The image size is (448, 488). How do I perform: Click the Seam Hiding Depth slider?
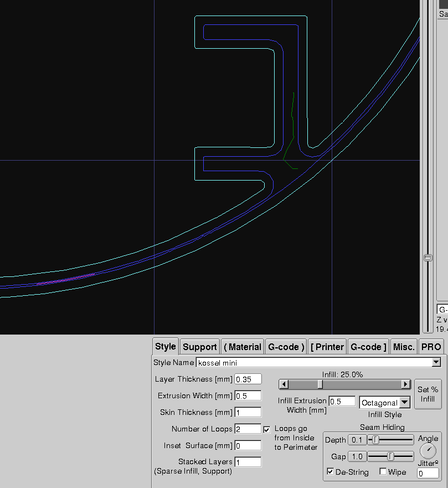[391, 440]
